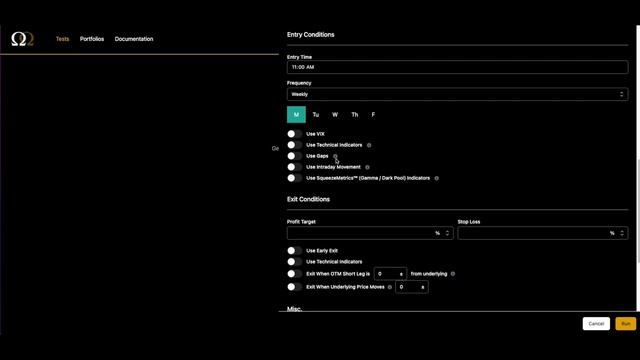Open info icon beside SqueezeMetrics indicators
Screen dimensions: 640x360
click(x=437, y=178)
